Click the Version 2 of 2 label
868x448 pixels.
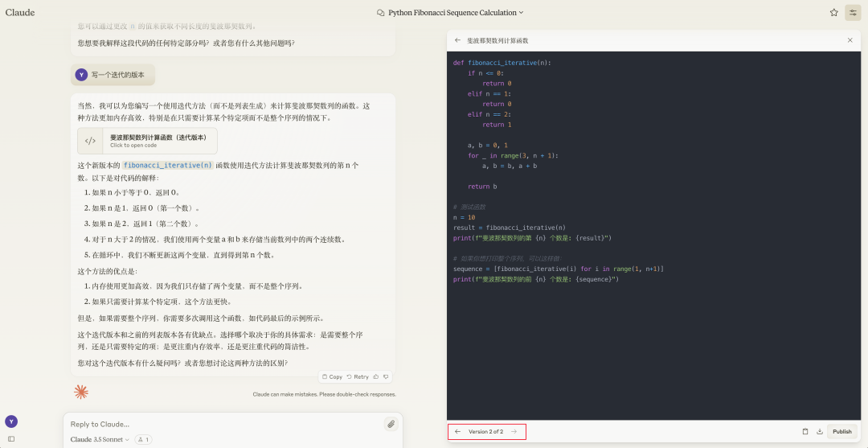tap(485, 431)
